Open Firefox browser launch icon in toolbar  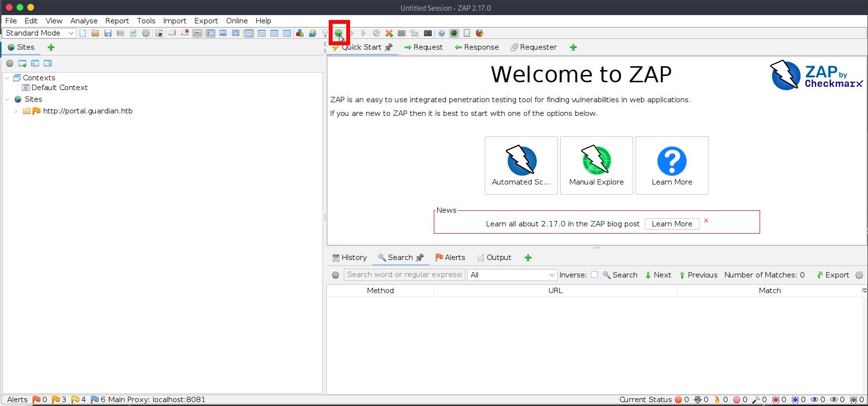[479, 33]
